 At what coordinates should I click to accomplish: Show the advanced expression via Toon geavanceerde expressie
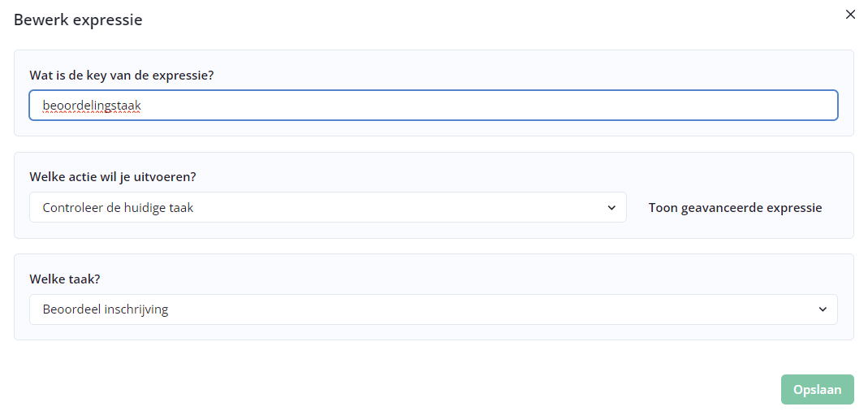click(735, 207)
